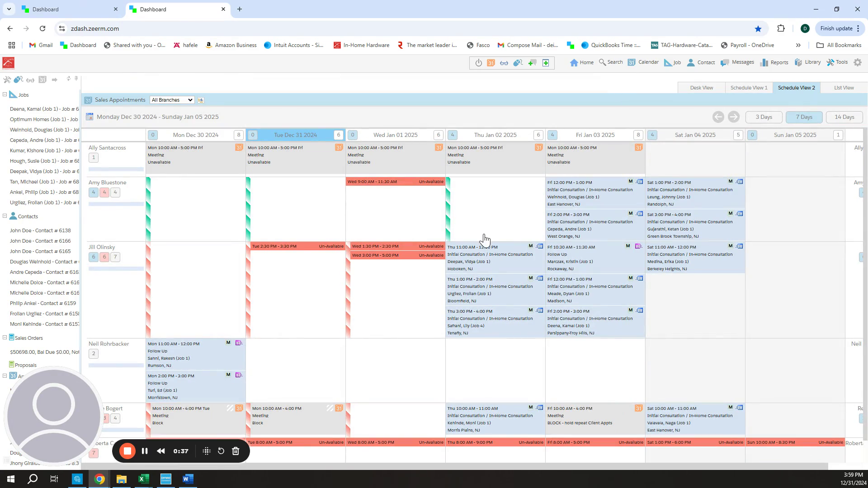Switch to the 14 Days range
The height and width of the screenshot is (488, 868).
click(844, 117)
